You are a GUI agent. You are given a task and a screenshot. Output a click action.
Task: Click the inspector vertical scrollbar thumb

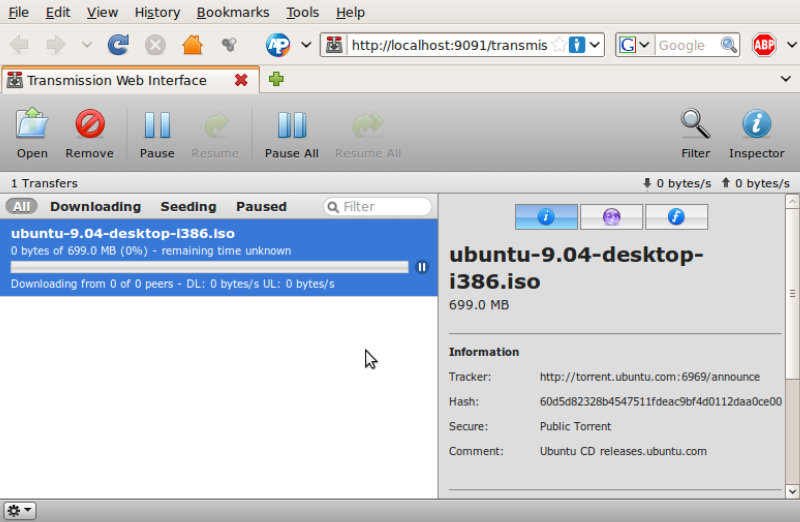coord(792,293)
